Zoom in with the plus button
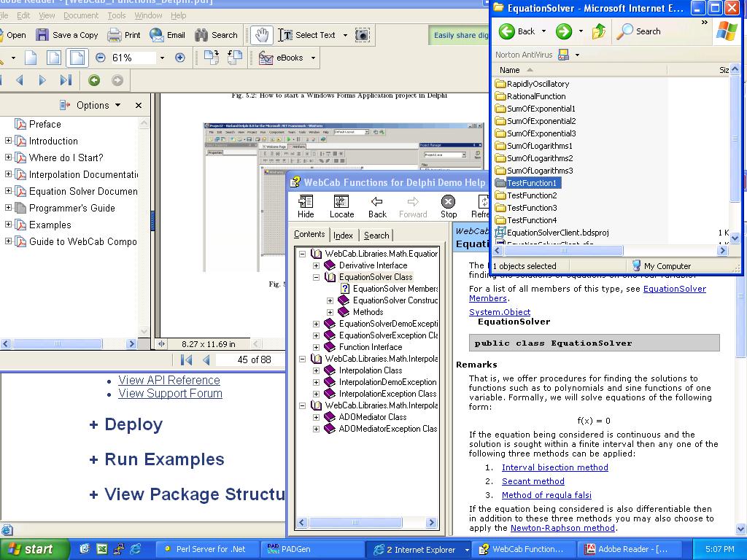This screenshot has width=747, height=560. [x=179, y=58]
